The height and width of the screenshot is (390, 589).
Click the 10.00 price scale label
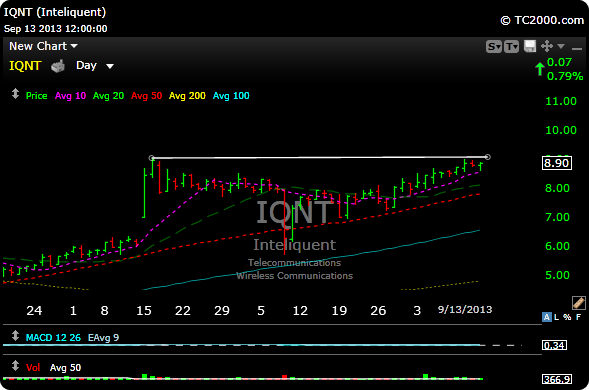coord(560,130)
